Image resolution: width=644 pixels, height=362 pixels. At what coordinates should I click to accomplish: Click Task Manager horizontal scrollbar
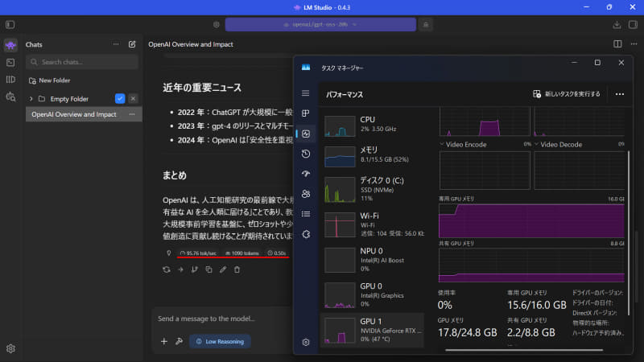click(524, 350)
